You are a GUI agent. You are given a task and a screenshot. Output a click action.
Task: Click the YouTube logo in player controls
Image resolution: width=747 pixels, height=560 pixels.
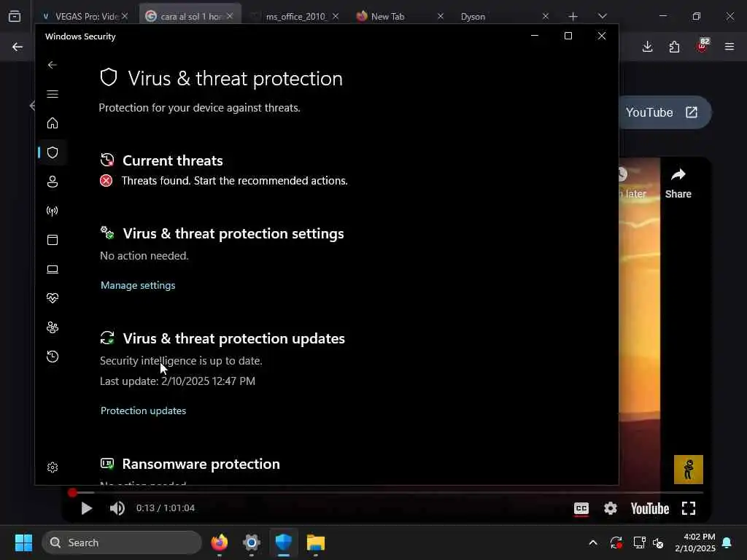(x=650, y=508)
